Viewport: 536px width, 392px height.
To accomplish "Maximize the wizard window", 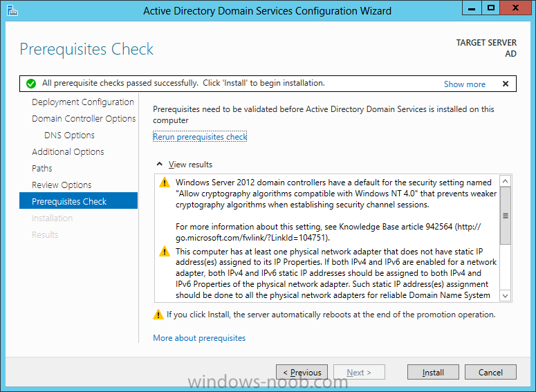I will click(x=491, y=8).
